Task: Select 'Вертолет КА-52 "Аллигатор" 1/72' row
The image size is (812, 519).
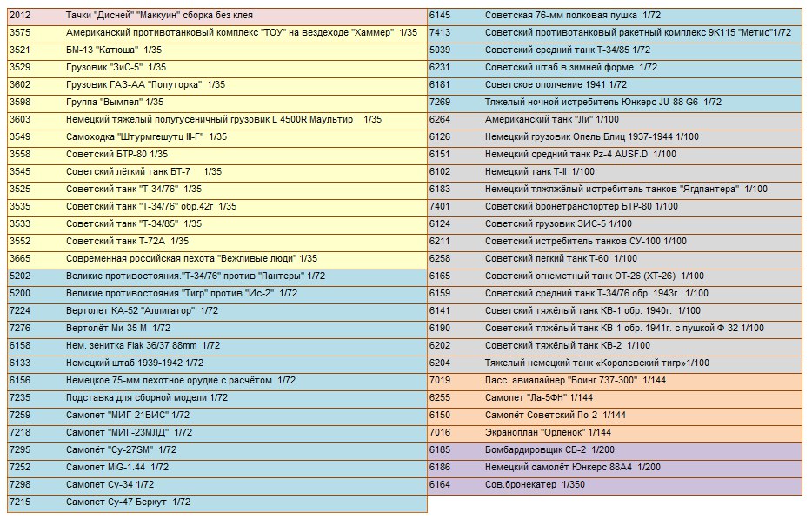Action: [x=142, y=310]
